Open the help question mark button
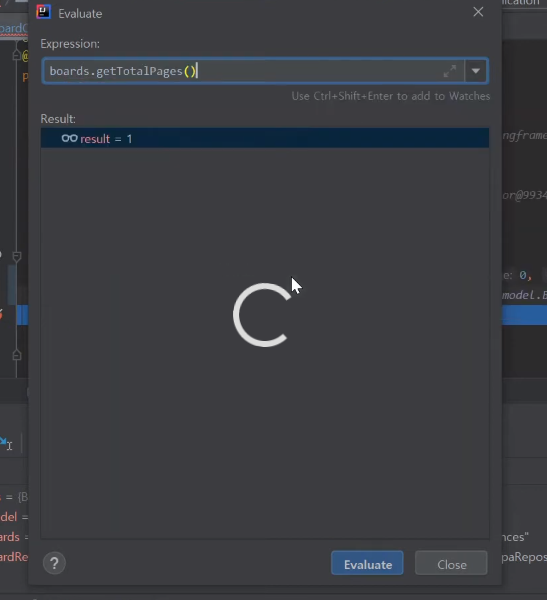 [x=54, y=563]
